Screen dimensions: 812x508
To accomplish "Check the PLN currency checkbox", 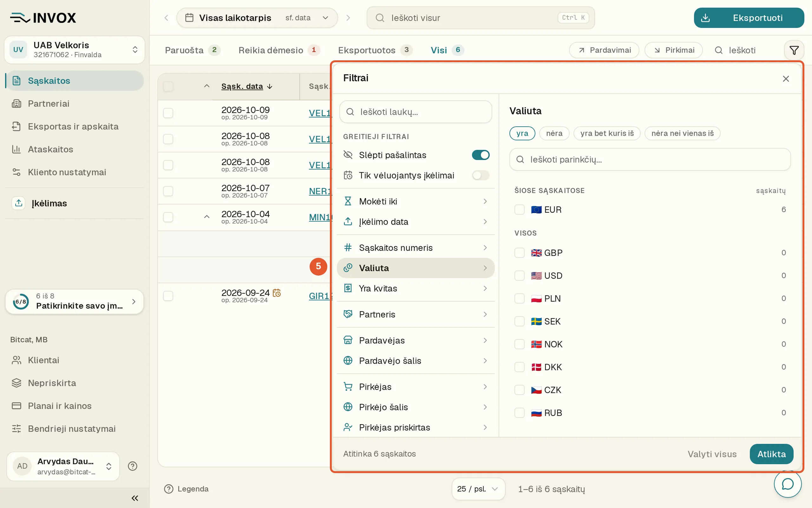I will pyautogui.click(x=520, y=298).
